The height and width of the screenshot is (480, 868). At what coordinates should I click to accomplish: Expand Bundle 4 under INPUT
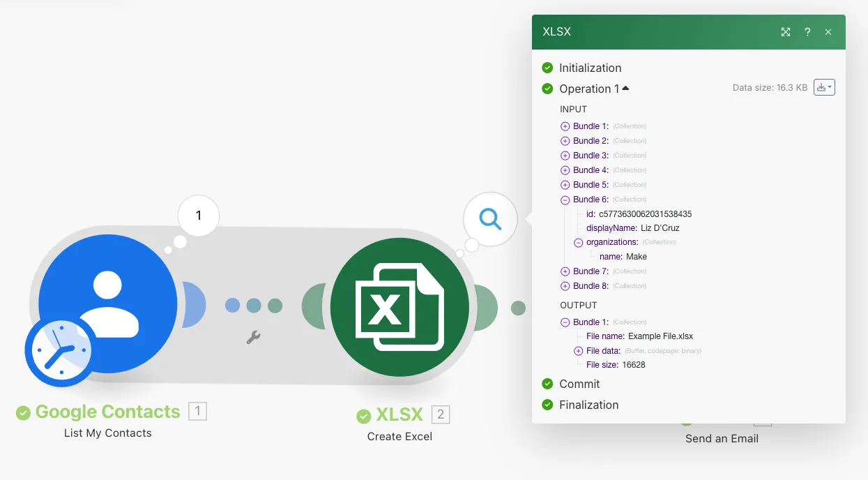[565, 170]
